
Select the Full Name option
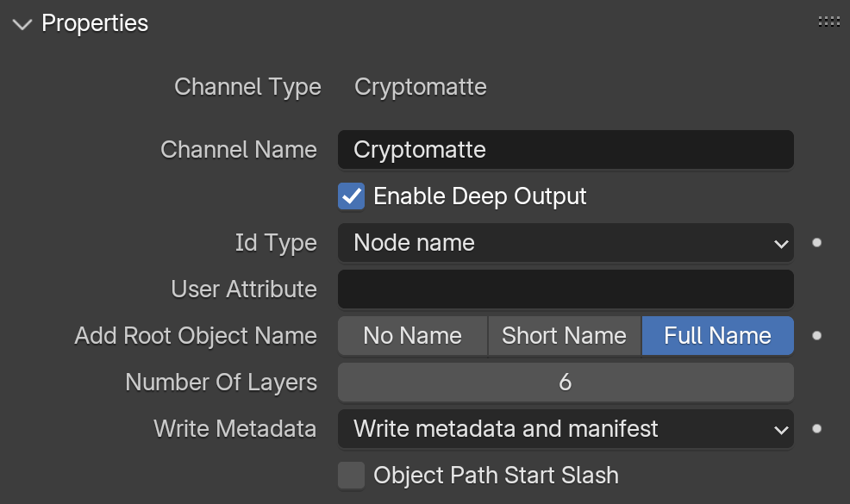(718, 336)
